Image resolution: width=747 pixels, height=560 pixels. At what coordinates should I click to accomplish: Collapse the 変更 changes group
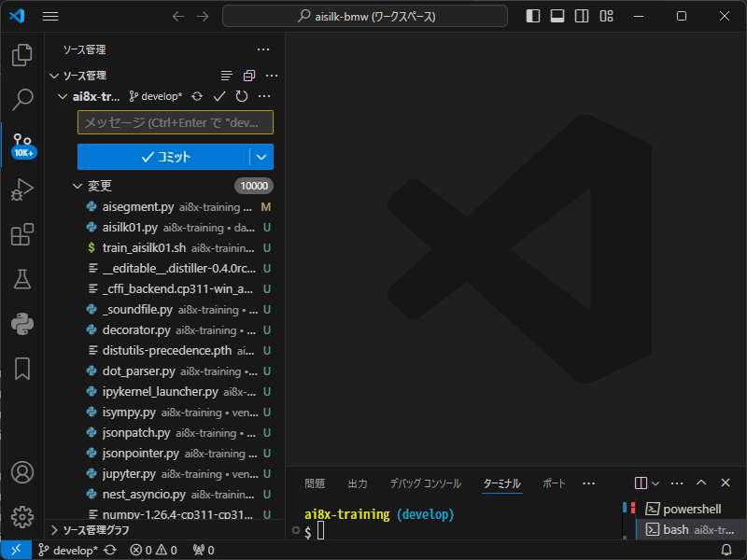(78, 186)
